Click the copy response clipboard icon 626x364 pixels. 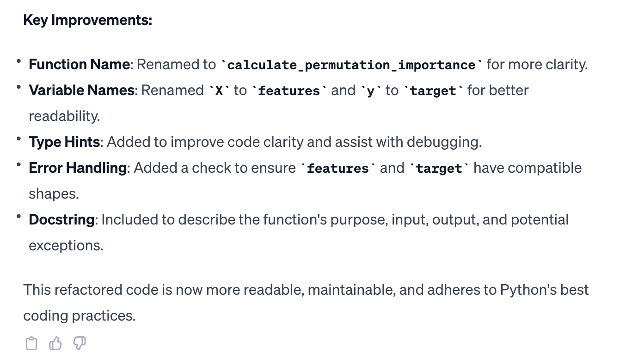tap(31, 344)
